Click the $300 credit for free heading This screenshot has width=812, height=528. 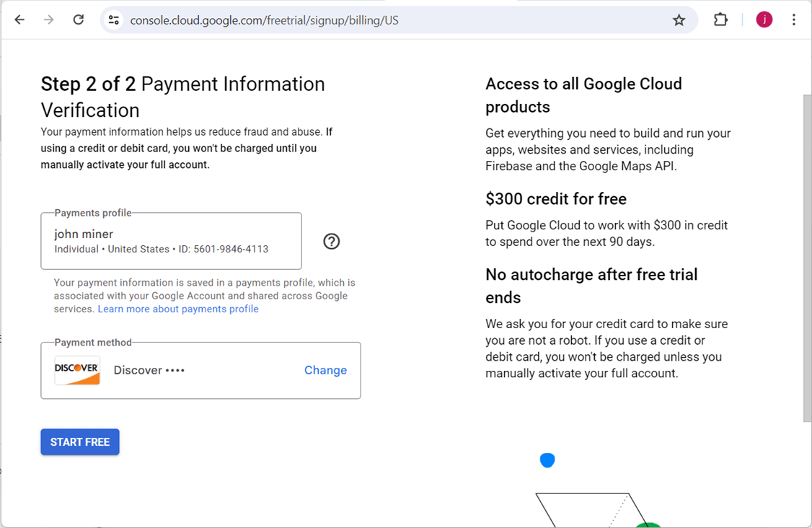[x=556, y=199]
